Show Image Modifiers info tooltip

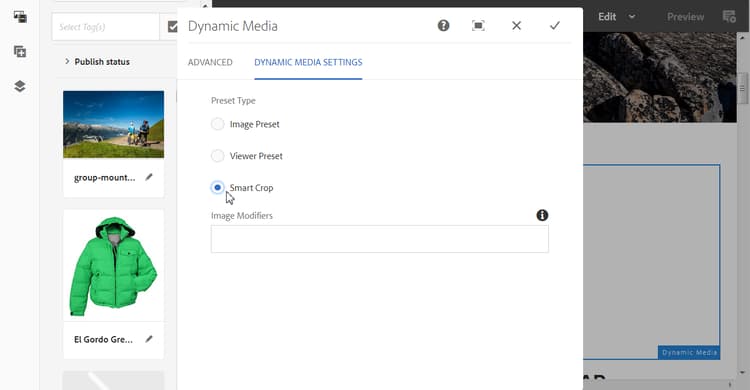[x=542, y=215]
